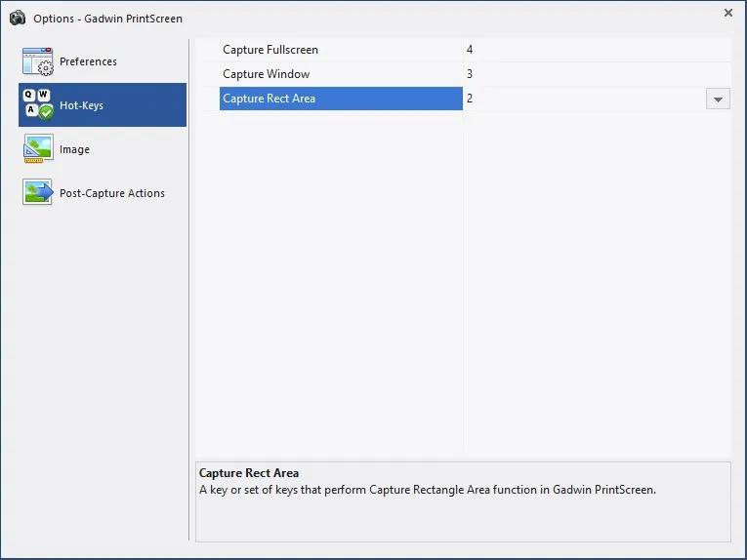
Task: Open the Preferences section
Action: (x=88, y=61)
